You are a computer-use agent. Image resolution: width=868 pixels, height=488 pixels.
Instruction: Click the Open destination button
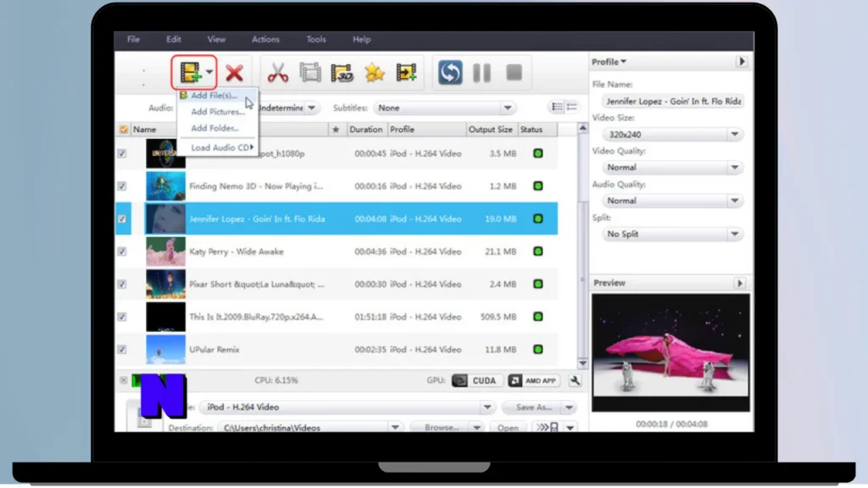coord(508,428)
